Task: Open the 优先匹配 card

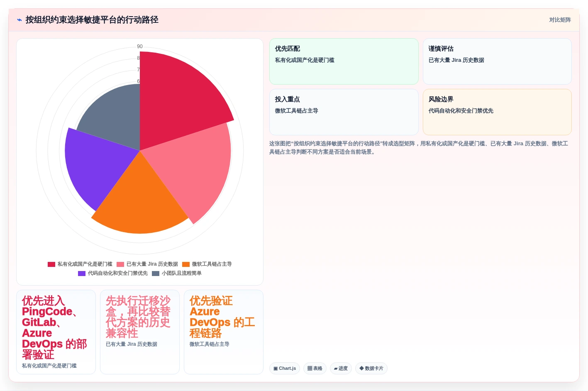Action: pyautogui.click(x=344, y=61)
